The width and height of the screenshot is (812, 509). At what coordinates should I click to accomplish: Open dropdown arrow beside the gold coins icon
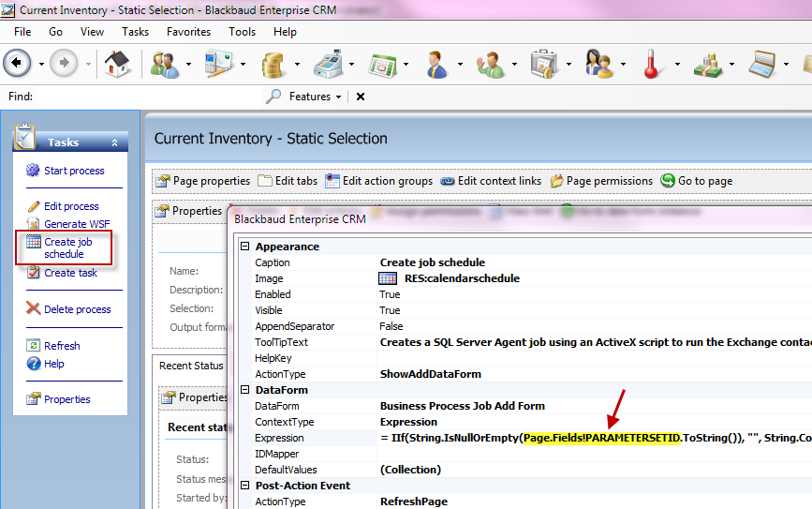[297, 65]
